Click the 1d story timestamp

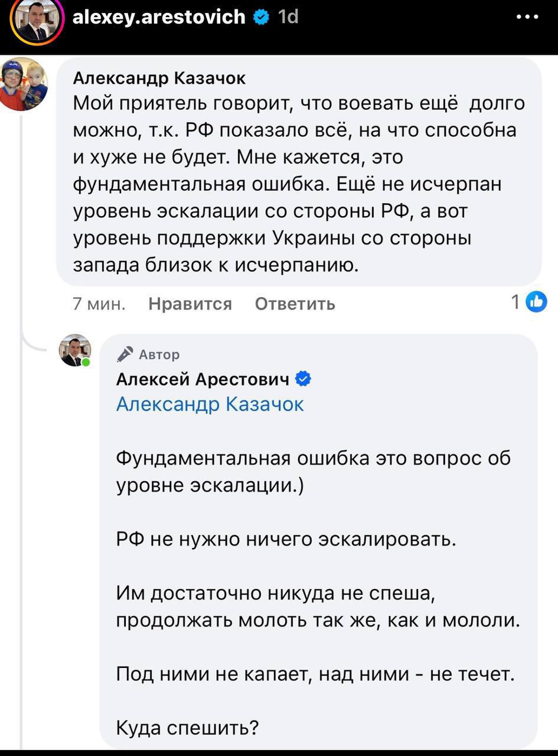click(288, 17)
